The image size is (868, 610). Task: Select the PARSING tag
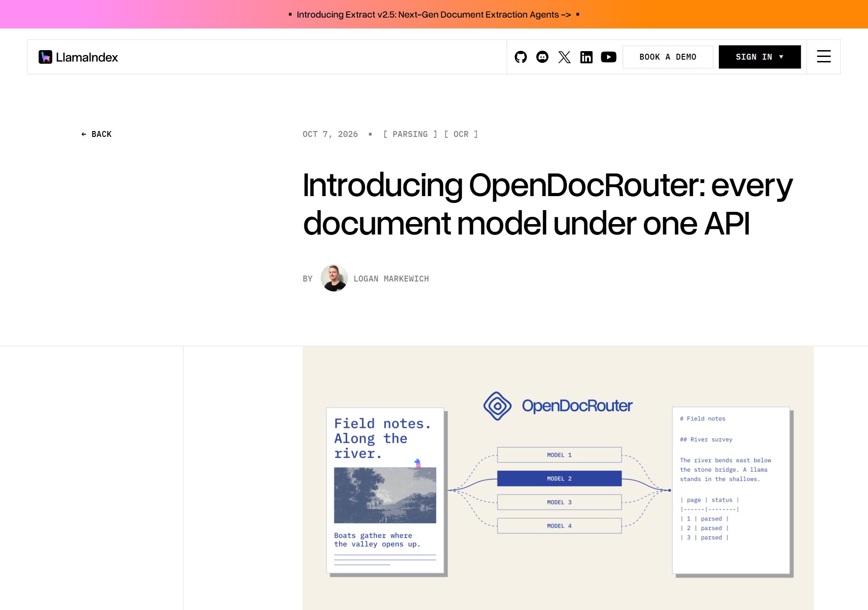pyautogui.click(x=410, y=134)
